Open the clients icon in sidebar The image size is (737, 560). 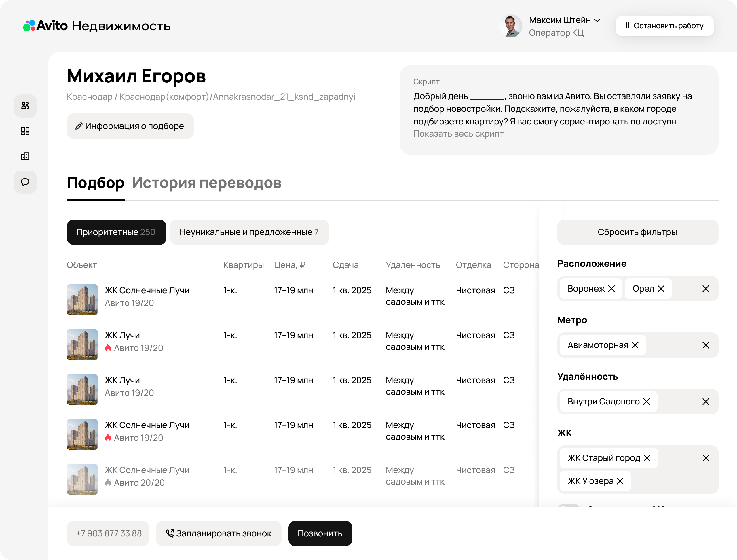(x=25, y=106)
